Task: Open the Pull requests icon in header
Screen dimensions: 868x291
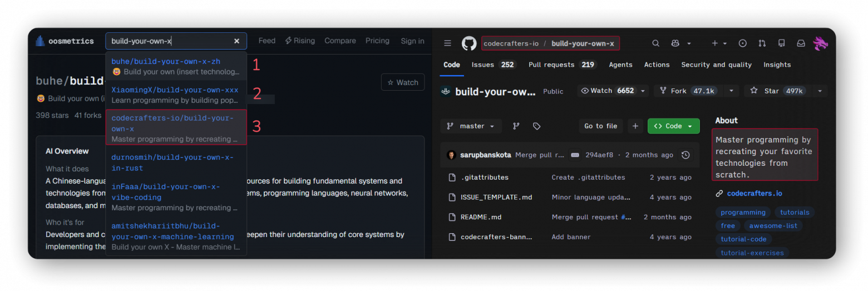Action: 762,43
